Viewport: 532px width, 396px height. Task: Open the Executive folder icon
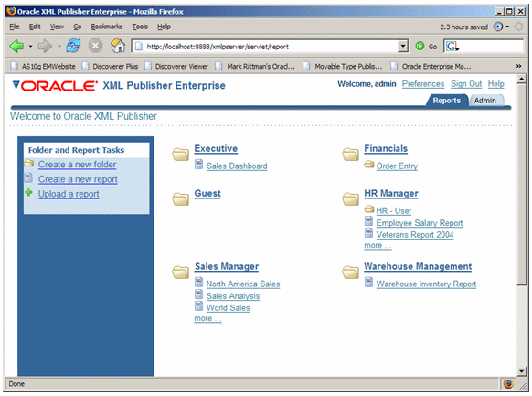[180, 154]
